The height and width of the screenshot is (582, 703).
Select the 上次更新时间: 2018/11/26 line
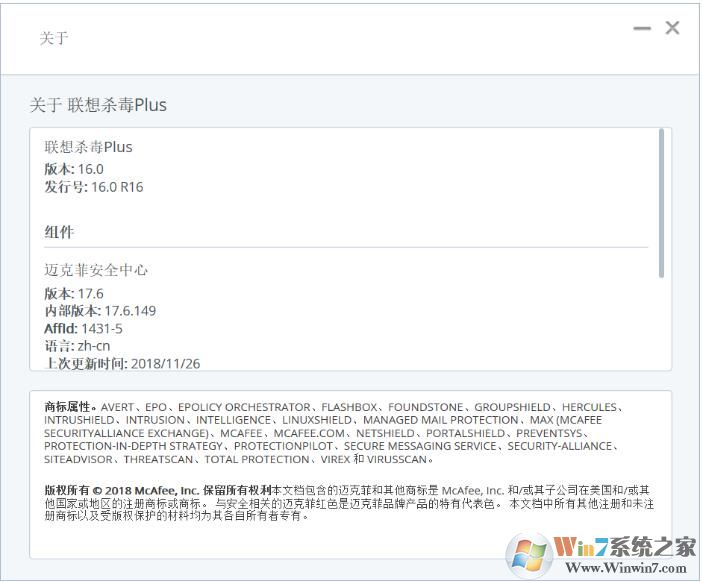(x=122, y=363)
